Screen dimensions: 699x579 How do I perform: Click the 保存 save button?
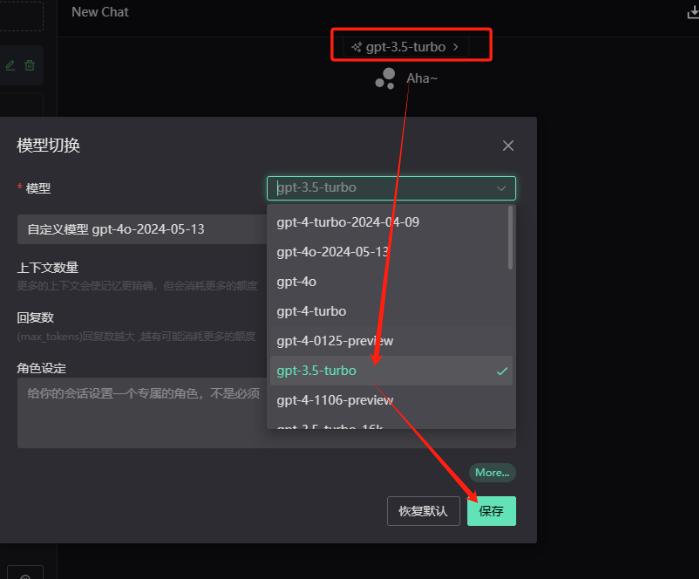(491, 511)
